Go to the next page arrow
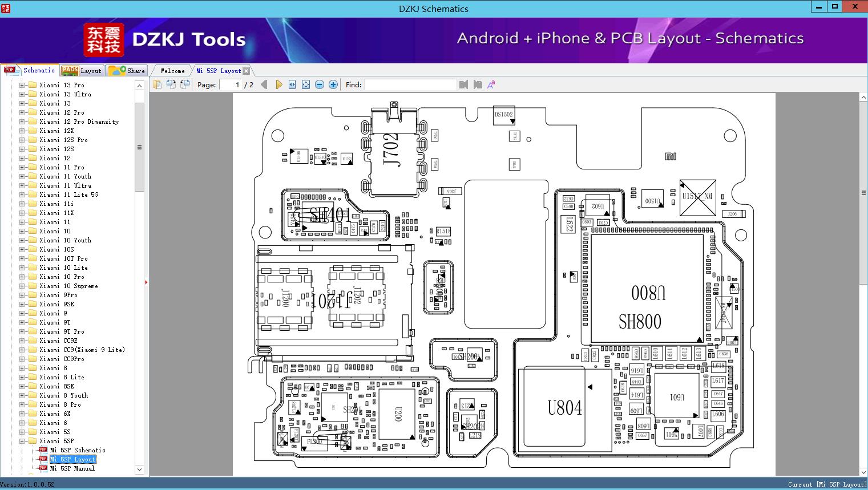Viewport: 868px width, 490px height. tap(278, 84)
